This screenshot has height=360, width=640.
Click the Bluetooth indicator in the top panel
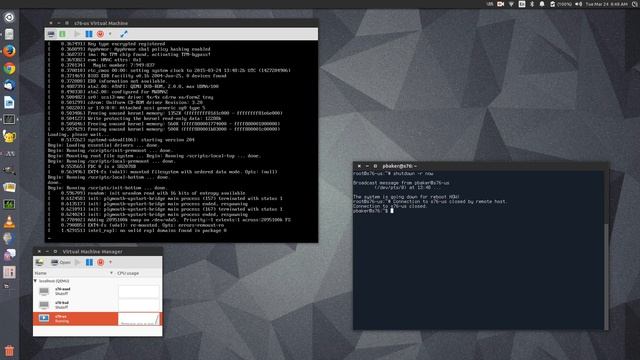tap(532, 4)
